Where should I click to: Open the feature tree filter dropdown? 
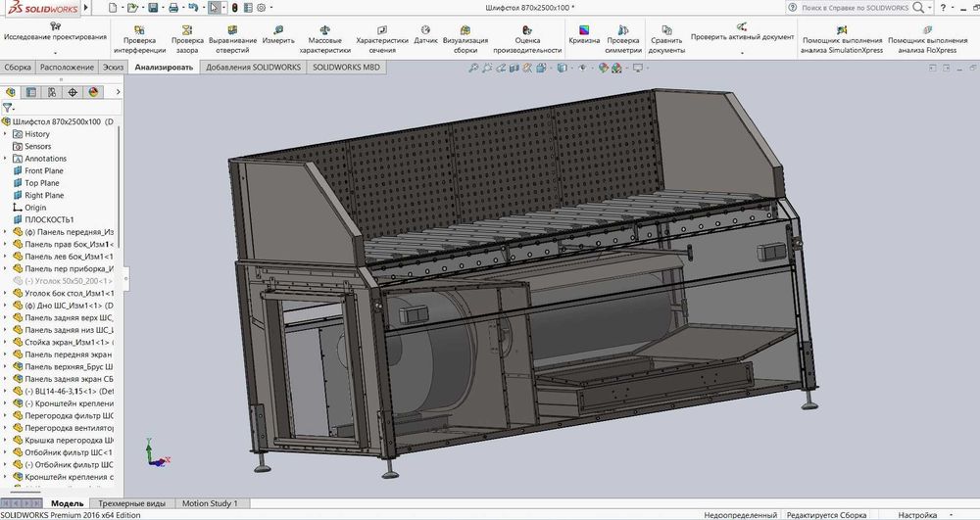coord(8,109)
